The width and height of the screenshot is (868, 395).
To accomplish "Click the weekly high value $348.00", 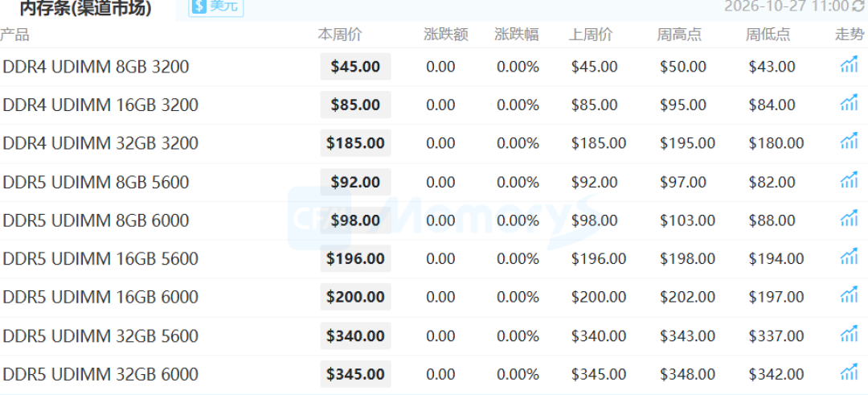I will 687,374.
